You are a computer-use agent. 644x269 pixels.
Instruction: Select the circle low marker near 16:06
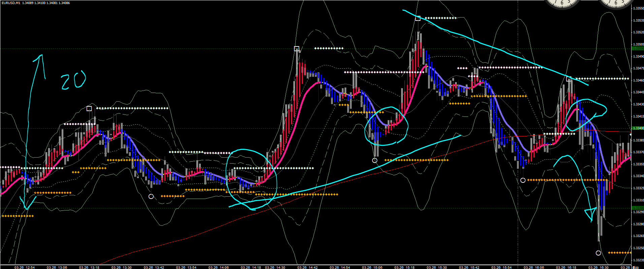tap(523, 180)
